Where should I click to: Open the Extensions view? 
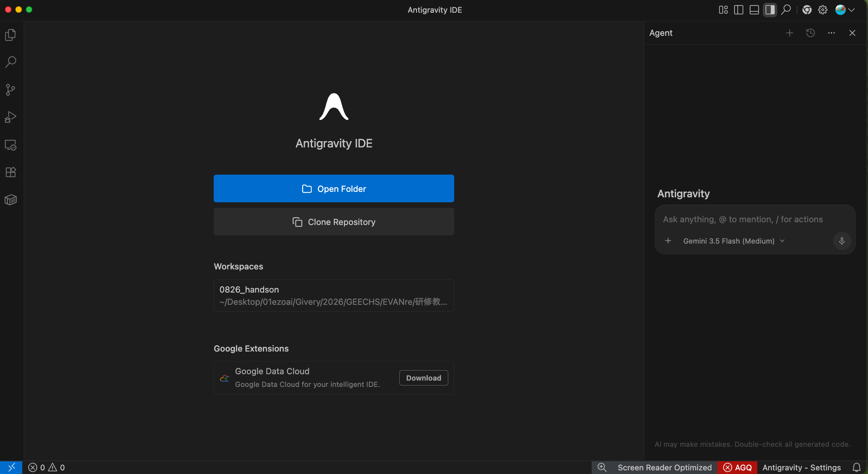[11, 172]
